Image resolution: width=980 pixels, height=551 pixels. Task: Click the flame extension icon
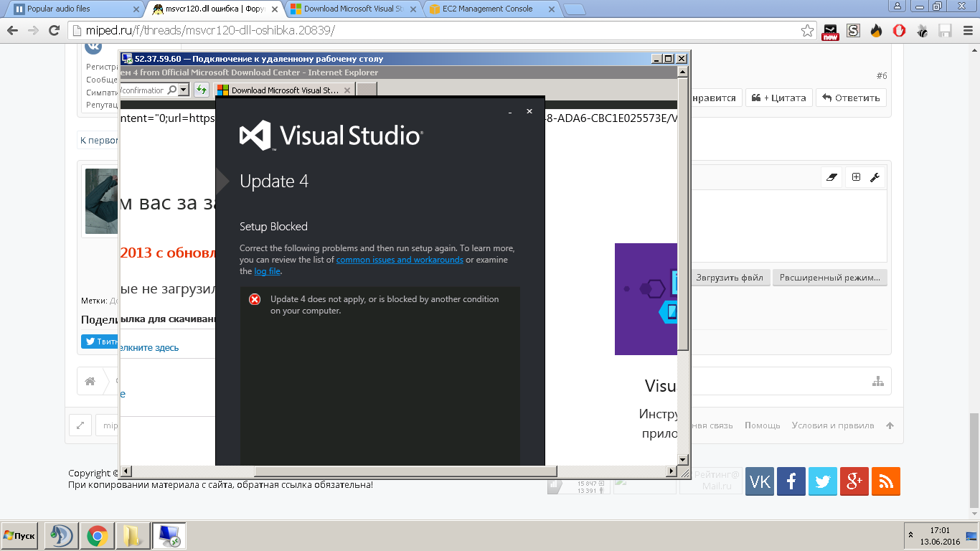point(876,31)
